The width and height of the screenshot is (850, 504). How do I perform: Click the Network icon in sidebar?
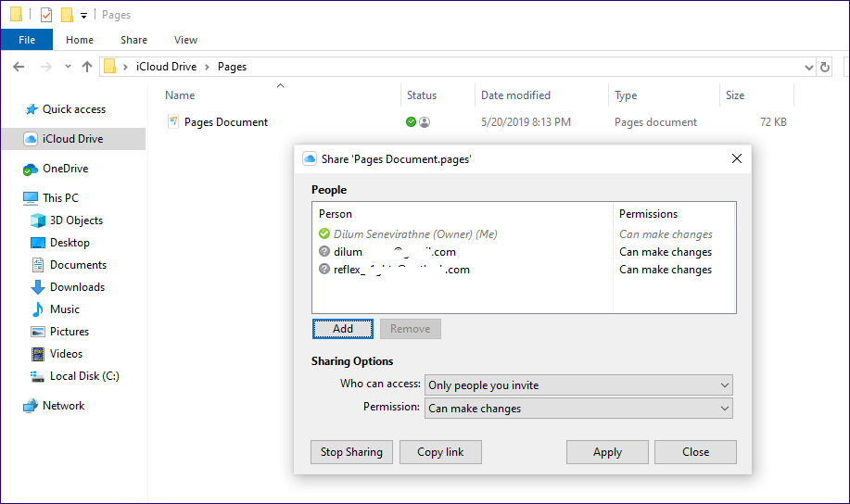point(31,406)
